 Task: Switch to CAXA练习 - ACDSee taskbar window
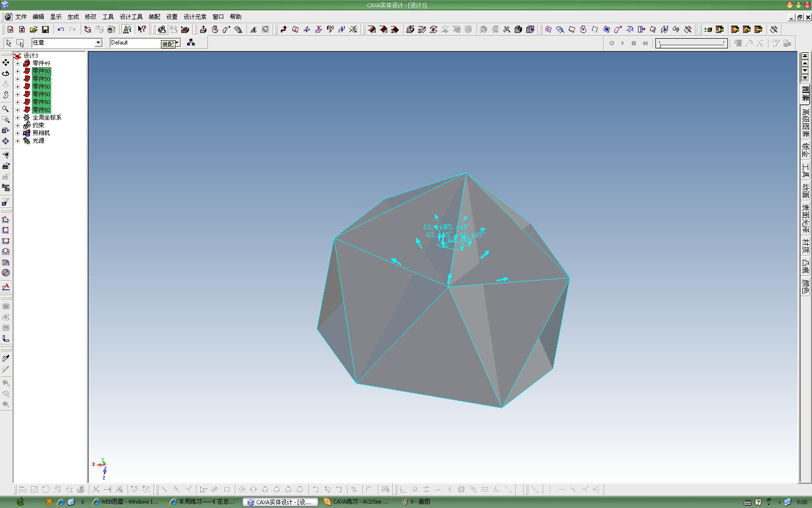point(358,502)
